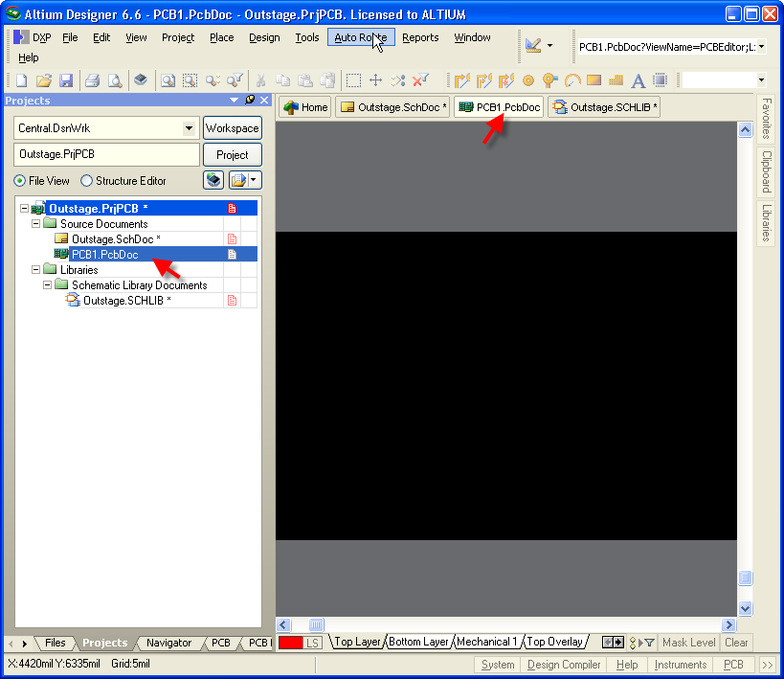Image resolution: width=784 pixels, height=679 pixels.
Task: Select the Place Via tool
Action: pos(549,80)
